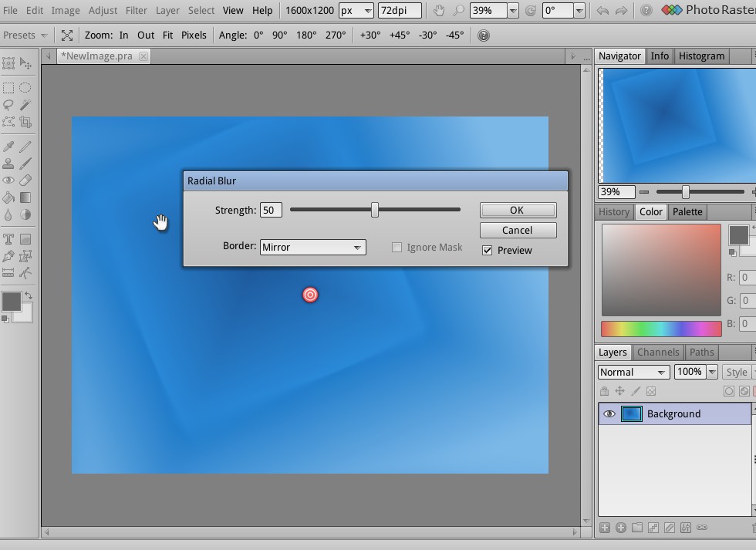
Task: Choose the Paint Bucket fill tool
Action: coord(8,197)
